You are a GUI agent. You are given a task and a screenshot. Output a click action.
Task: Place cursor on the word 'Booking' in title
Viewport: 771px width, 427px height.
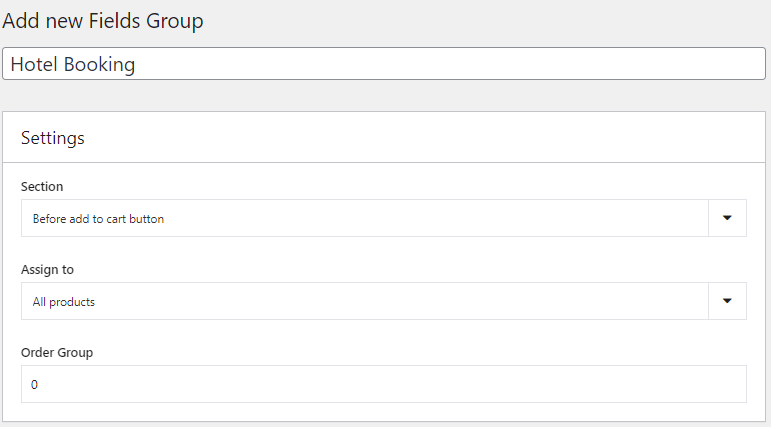(x=99, y=65)
